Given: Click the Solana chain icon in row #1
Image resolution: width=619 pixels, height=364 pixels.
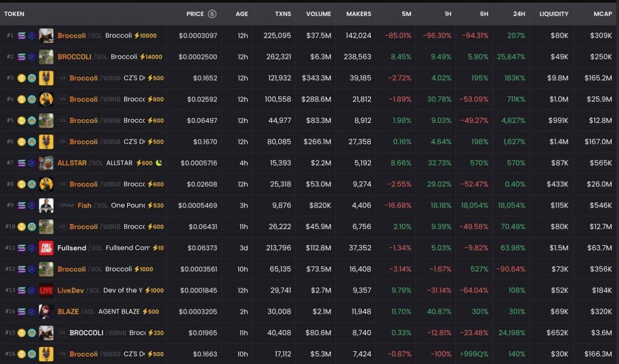Looking at the screenshot, I should click(21, 36).
